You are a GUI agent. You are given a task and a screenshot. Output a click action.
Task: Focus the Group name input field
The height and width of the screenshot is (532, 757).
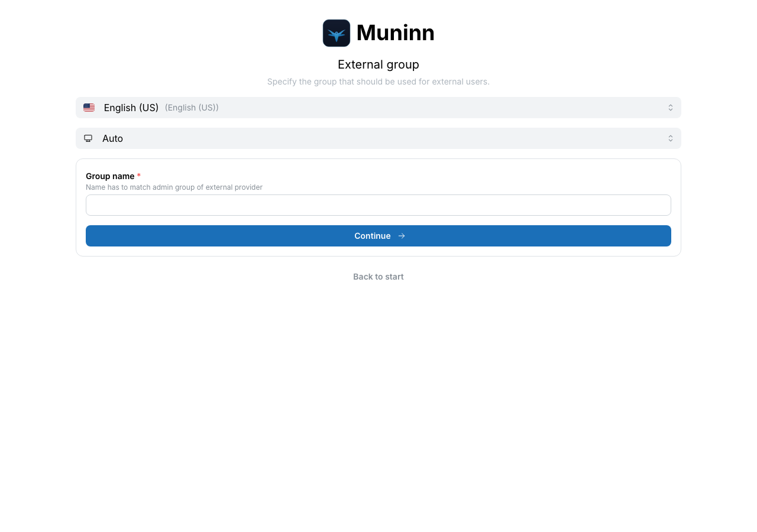[378, 205]
